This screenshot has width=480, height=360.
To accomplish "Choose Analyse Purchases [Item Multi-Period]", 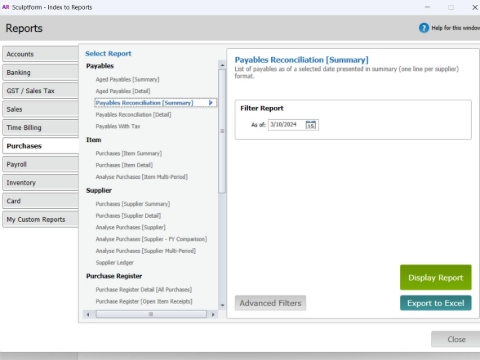I will [x=141, y=177].
